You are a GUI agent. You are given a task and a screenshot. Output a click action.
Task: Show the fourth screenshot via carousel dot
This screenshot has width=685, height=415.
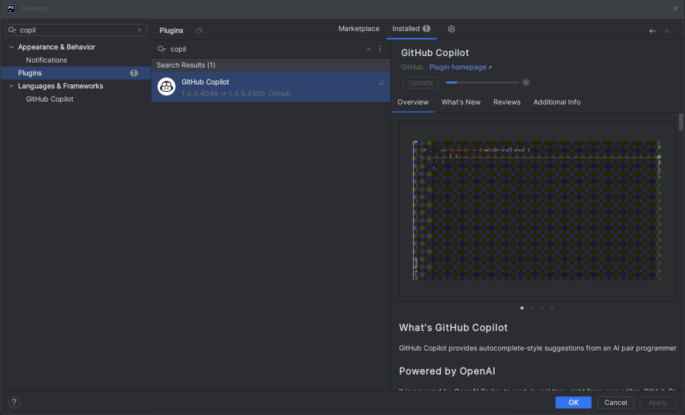[552, 308]
